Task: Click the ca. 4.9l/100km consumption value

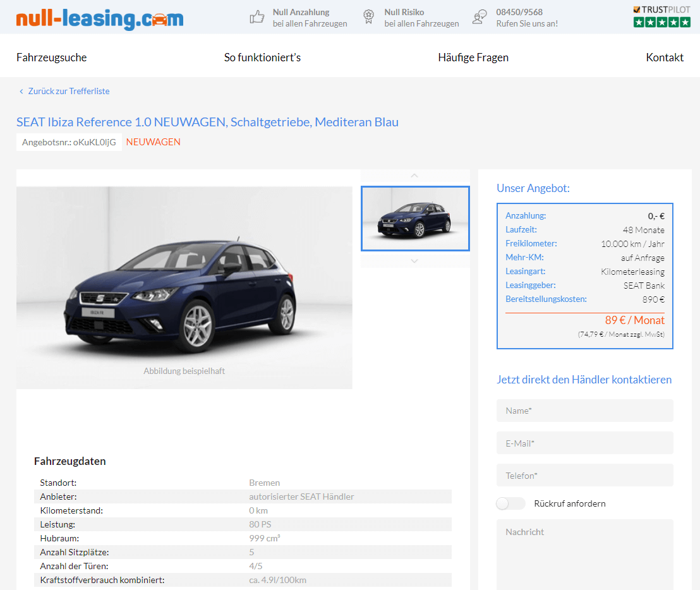Action: [x=277, y=580]
